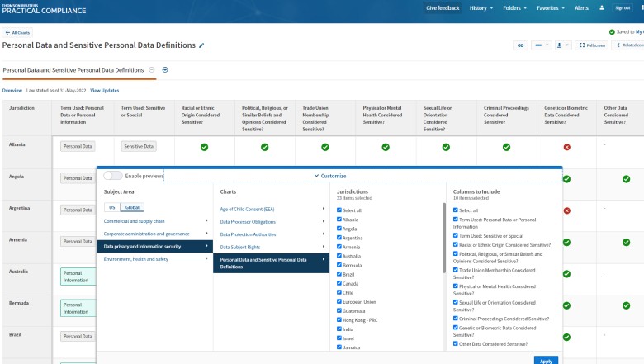
Task: Click green check in Armenia Other Data column
Action: [x=626, y=242]
